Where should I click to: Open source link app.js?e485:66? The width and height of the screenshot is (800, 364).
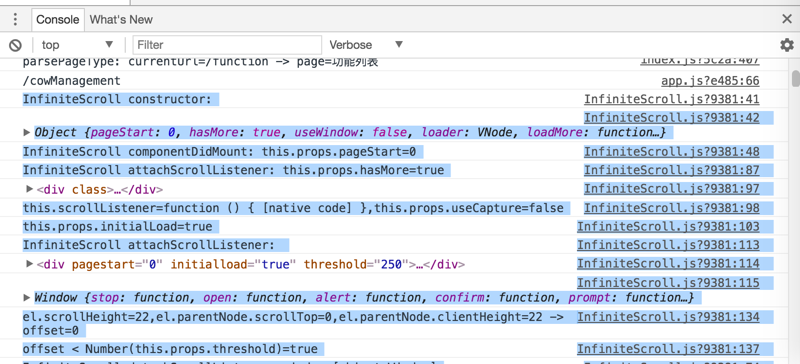tap(710, 81)
